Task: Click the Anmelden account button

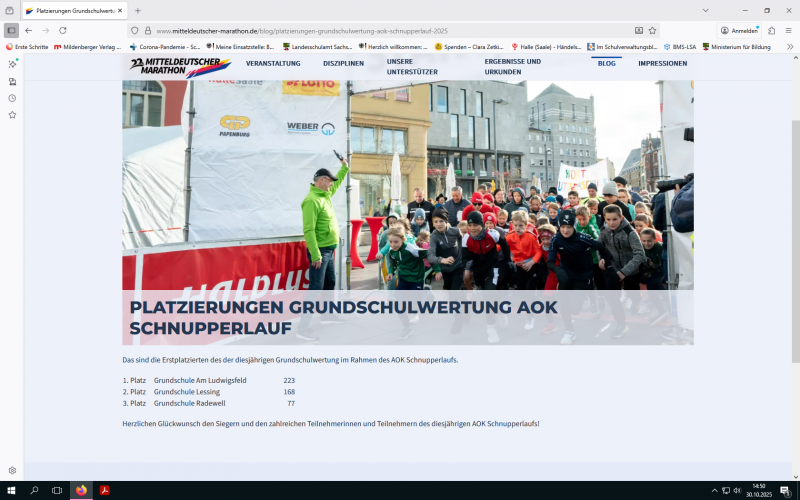Action: point(739,30)
